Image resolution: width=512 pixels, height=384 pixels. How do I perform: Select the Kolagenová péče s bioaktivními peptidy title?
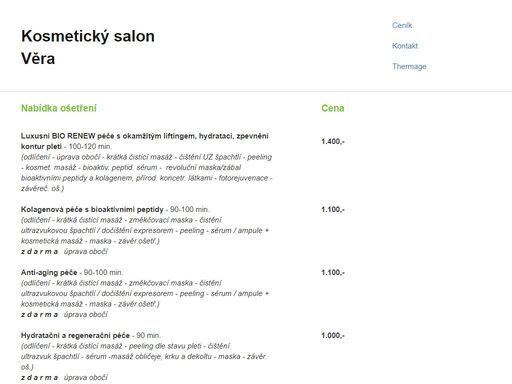[x=92, y=209]
